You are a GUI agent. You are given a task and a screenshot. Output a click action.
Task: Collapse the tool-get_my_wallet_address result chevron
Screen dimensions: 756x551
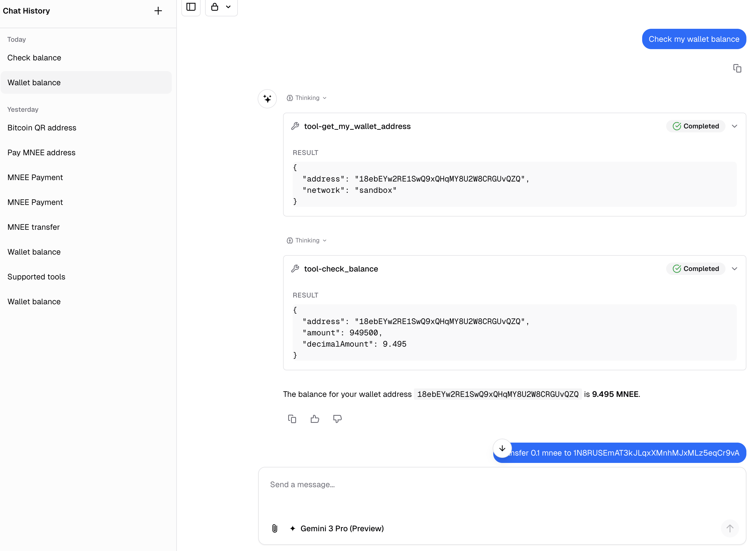(734, 126)
